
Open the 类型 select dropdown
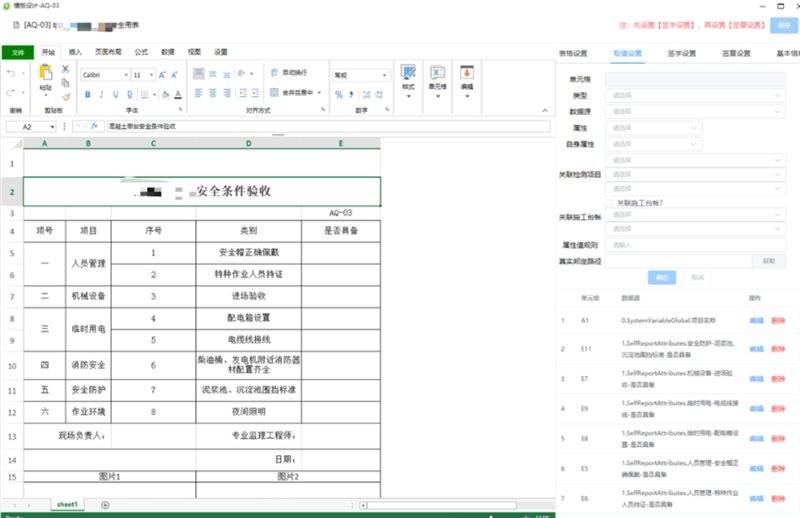pyautogui.click(x=695, y=95)
